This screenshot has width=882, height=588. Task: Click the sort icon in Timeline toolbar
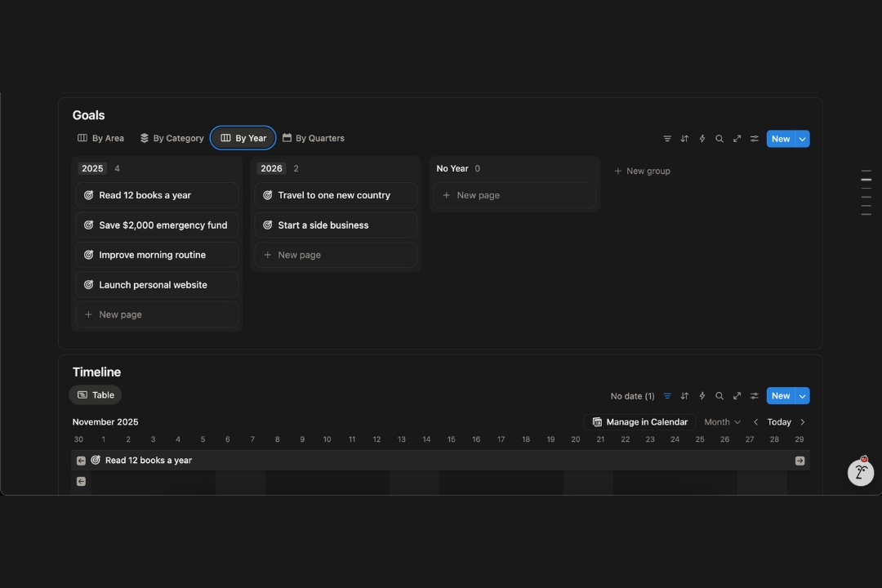(684, 396)
